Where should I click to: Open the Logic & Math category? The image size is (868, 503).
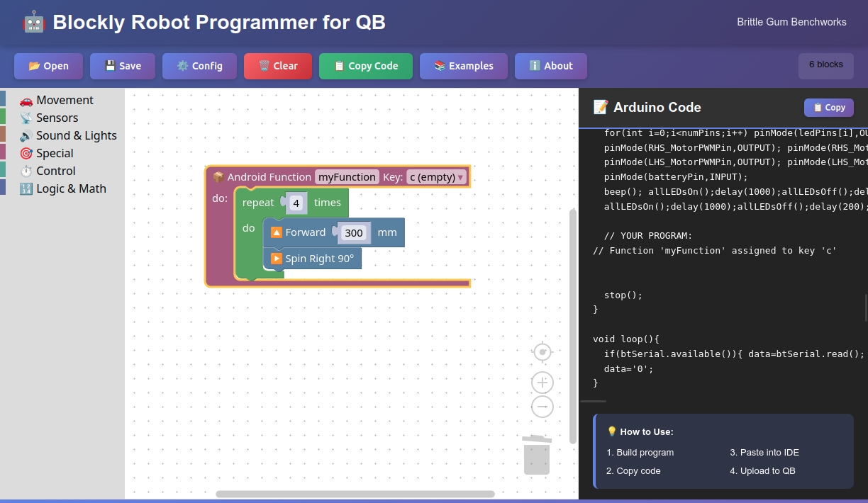[x=62, y=188]
